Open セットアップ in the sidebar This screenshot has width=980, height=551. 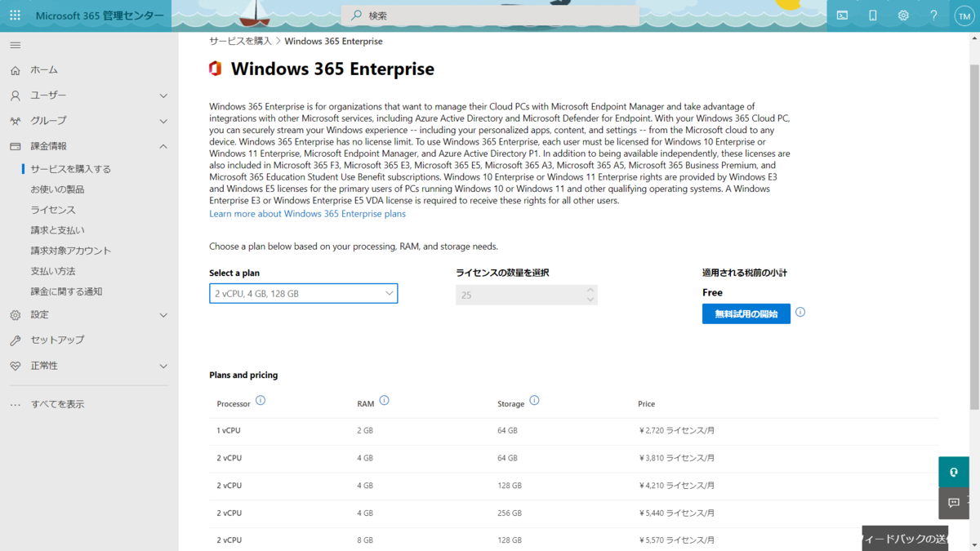[57, 340]
